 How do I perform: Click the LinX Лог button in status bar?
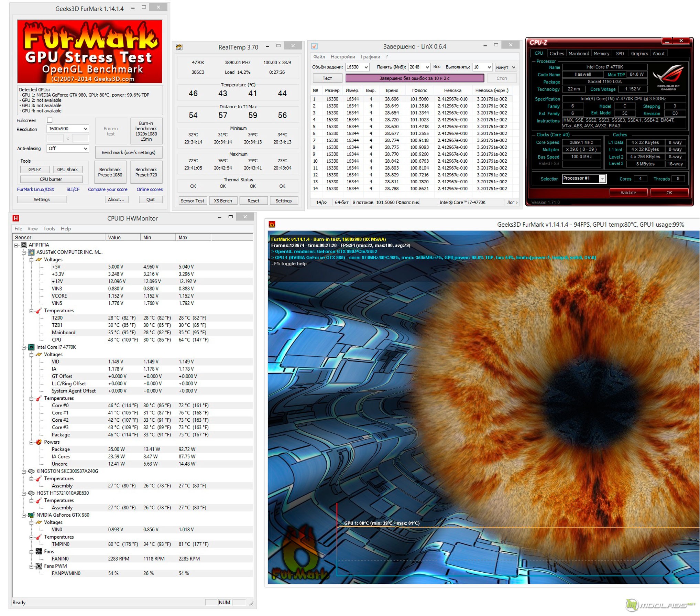coord(512,202)
